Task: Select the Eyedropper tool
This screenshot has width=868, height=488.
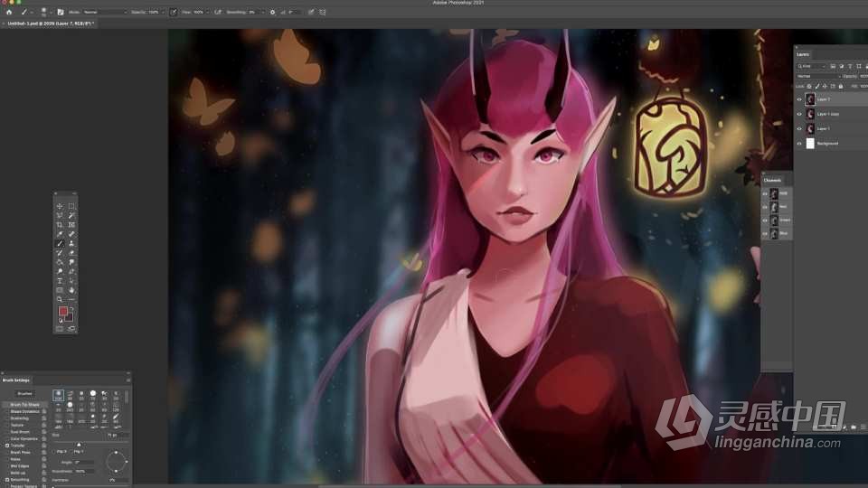Action: [x=60, y=234]
